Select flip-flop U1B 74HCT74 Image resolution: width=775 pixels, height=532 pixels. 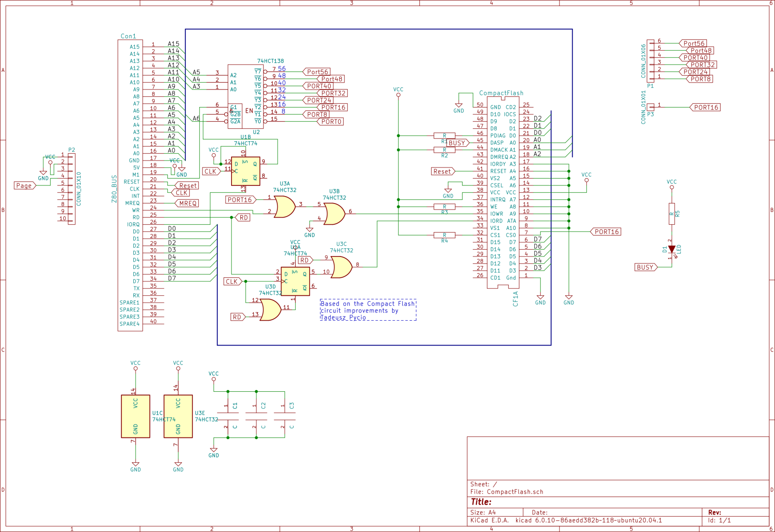(x=246, y=171)
